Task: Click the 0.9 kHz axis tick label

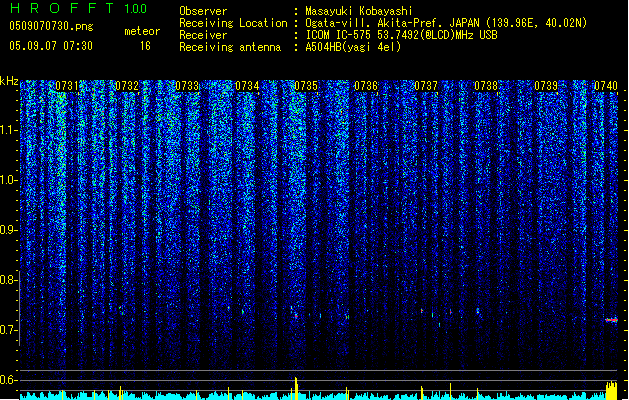Action: coord(8,230)
